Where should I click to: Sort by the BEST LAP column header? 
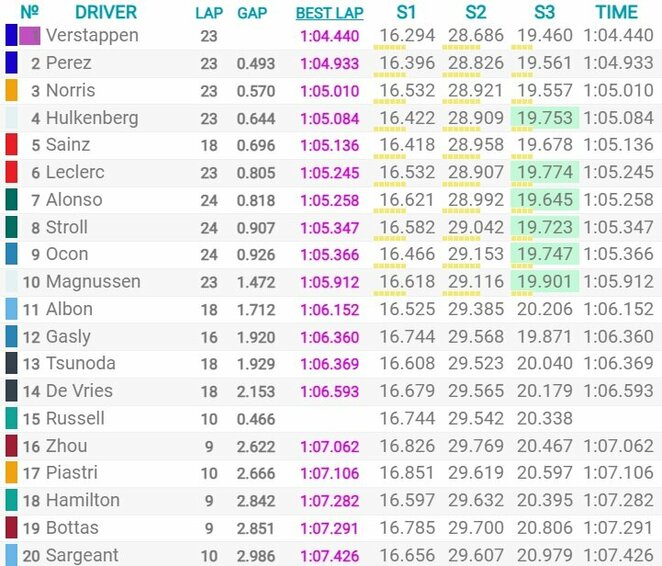point(329,13)
